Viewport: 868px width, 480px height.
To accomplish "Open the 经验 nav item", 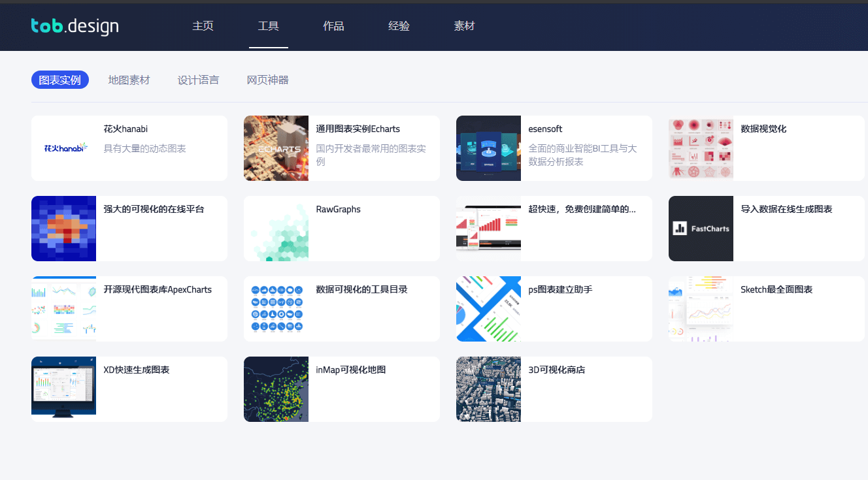I will click(399, 26).
